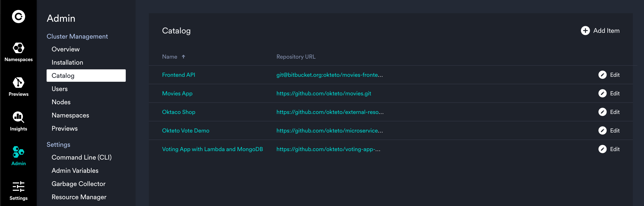This screenshot has width=644, height=206.
Task: Open the Garbage Collector settings page
Action: (79, 184)
